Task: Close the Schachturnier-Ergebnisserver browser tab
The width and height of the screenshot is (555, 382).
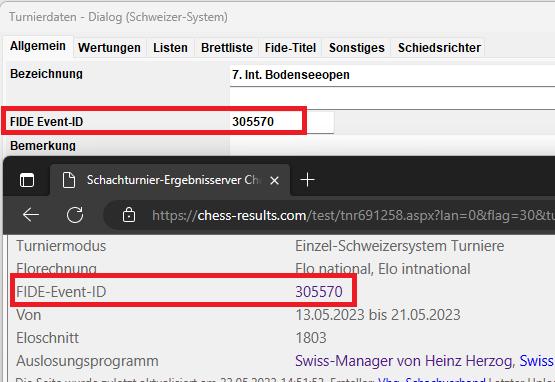Action: pyautogui.click(x=274, y=181)
